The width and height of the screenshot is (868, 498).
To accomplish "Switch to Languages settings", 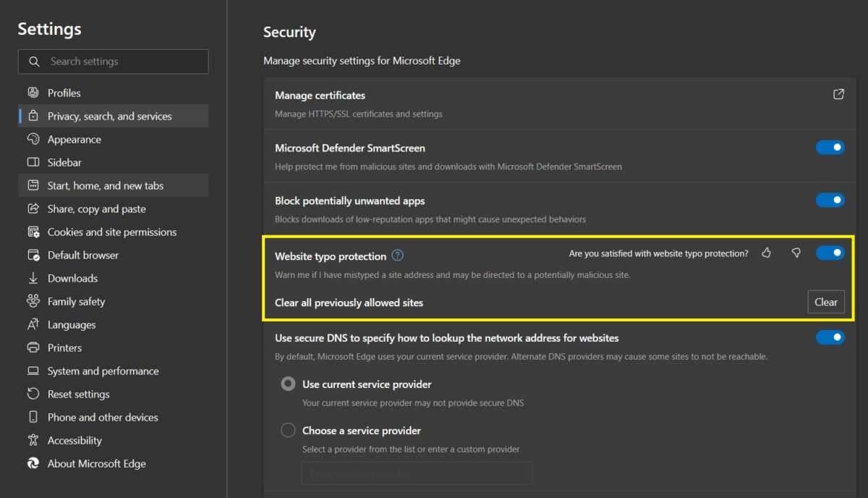I will pyautogui.click(x=113, y=324).
